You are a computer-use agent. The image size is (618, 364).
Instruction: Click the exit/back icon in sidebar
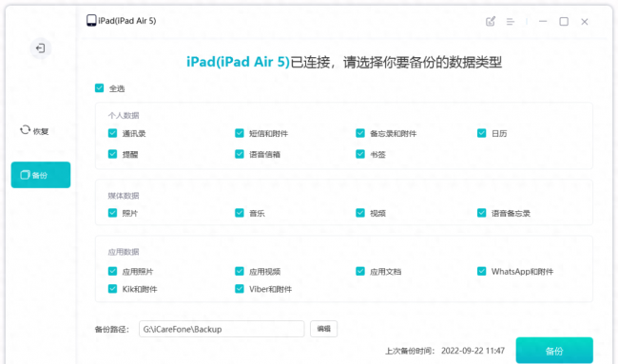40,48
